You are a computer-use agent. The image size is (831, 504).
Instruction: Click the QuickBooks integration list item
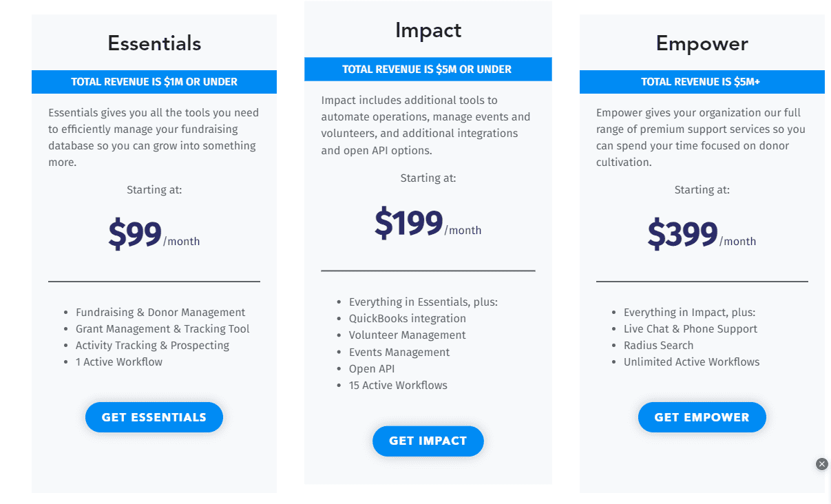407,318
